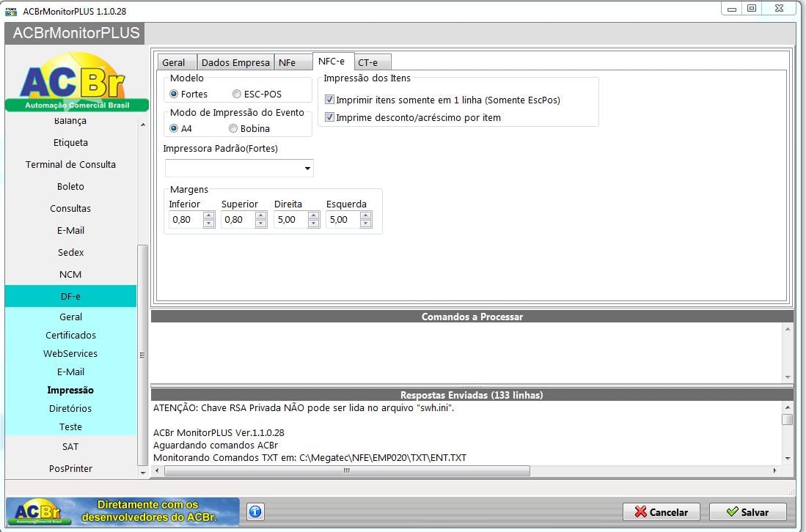Open Diretórios under DF-e
This screenshot has width=806, height=532.
70,409
